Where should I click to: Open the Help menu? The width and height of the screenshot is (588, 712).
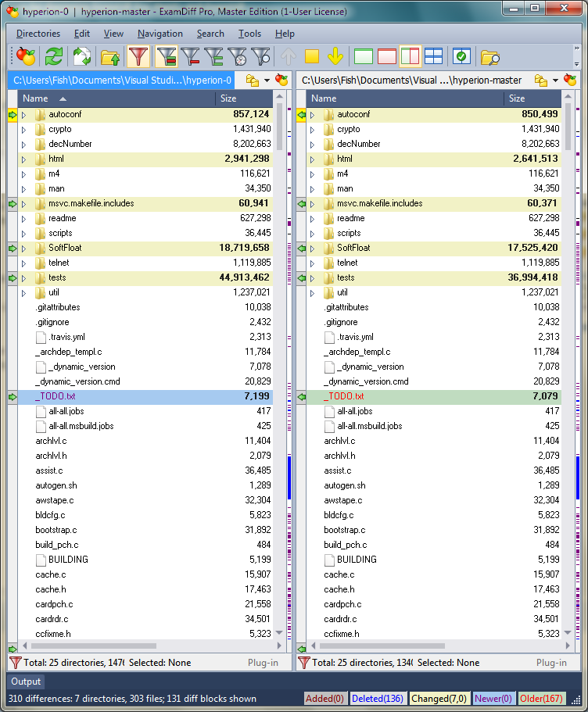pyautogui.click(x=285, y=34)
